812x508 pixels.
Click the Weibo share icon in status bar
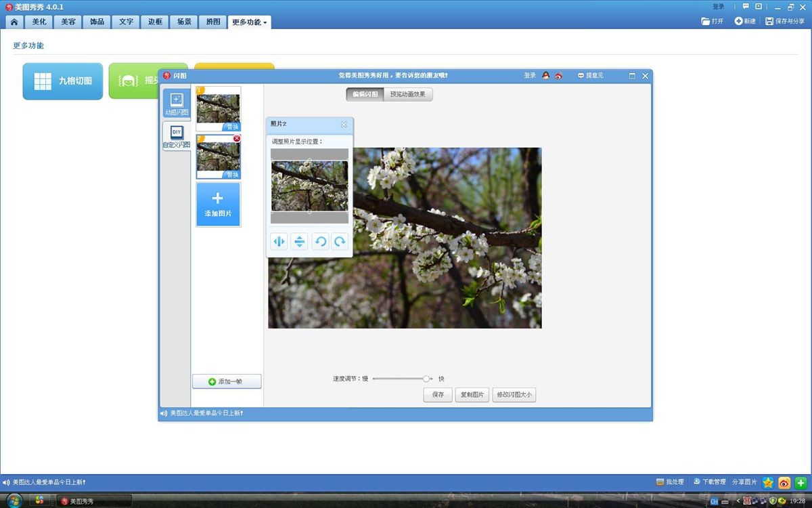[784, 483]
